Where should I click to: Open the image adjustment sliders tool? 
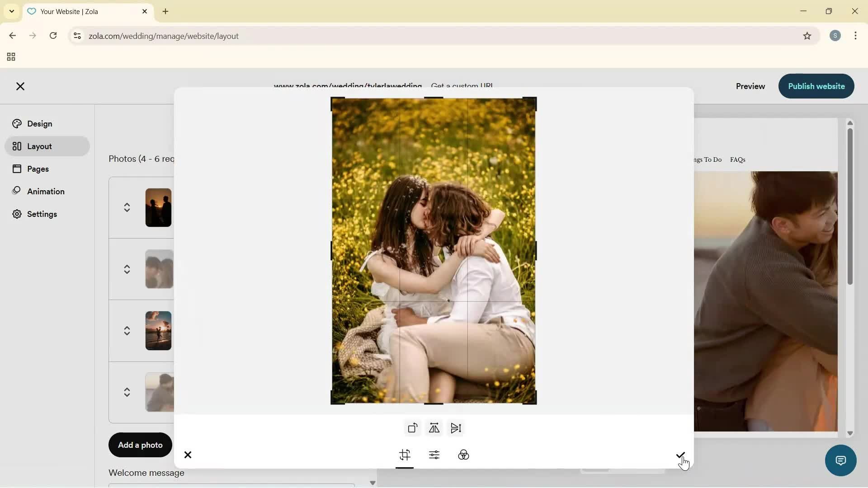[434, 455]
